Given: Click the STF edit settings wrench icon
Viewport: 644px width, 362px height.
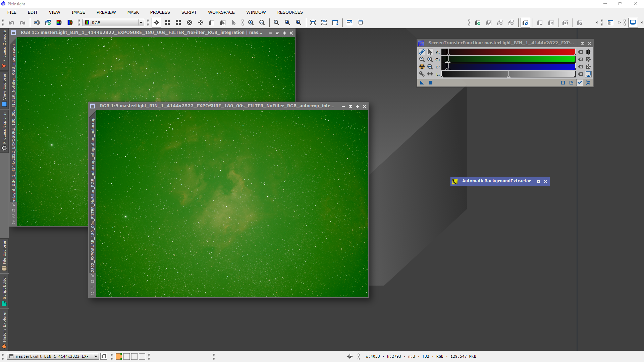Looking at the screenshot, I should [x=422, y=74].
